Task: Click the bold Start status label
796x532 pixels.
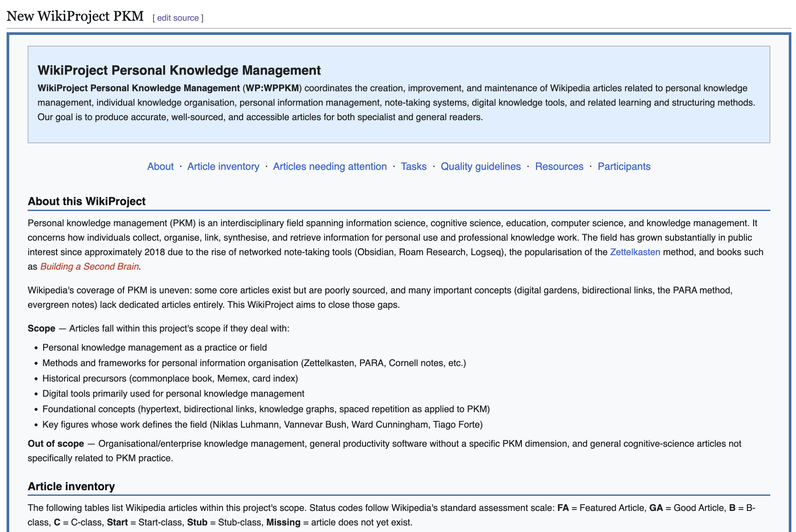Action: click(x=117, y=522)
